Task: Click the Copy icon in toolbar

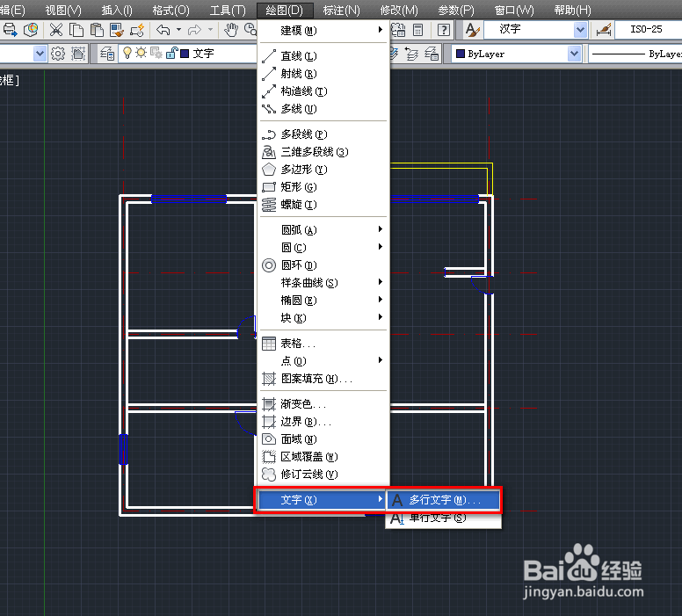Action: tap(76, 30)
